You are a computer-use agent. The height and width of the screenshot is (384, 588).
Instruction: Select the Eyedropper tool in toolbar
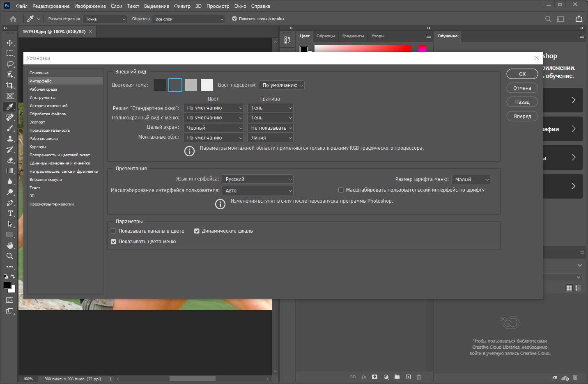(x=10, y=107)
